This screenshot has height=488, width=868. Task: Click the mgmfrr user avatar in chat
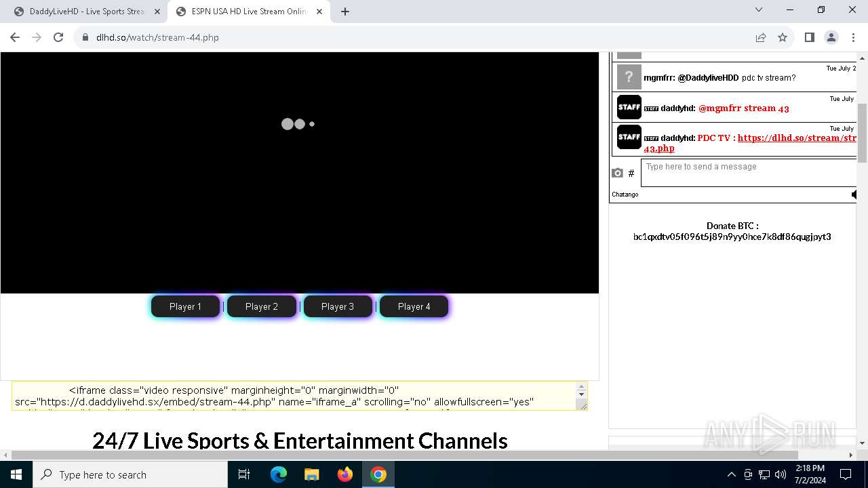point(629,78)
